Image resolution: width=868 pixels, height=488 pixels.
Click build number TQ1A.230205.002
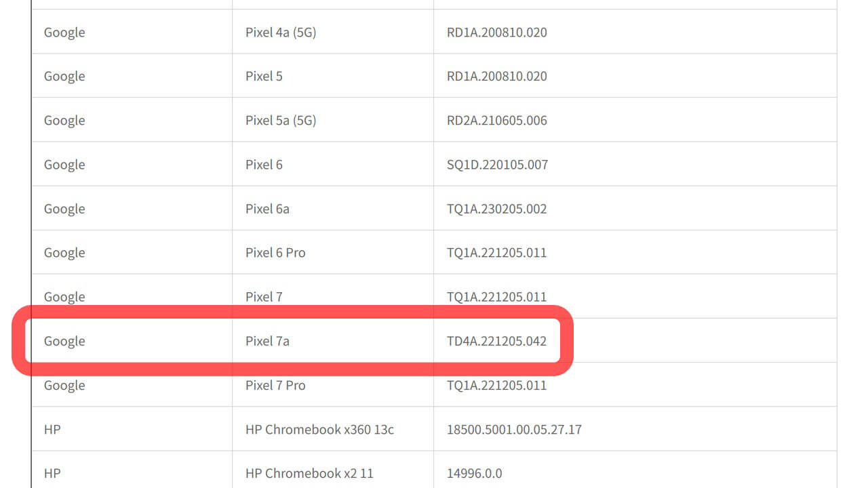[x=496, y=209]
